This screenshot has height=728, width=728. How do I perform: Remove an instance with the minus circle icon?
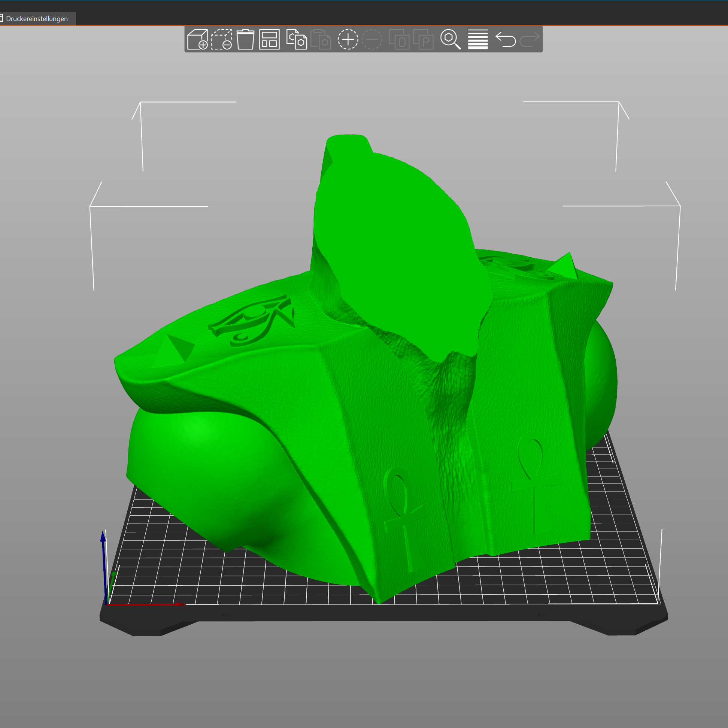pyautogui.click(x=372, y=39)
